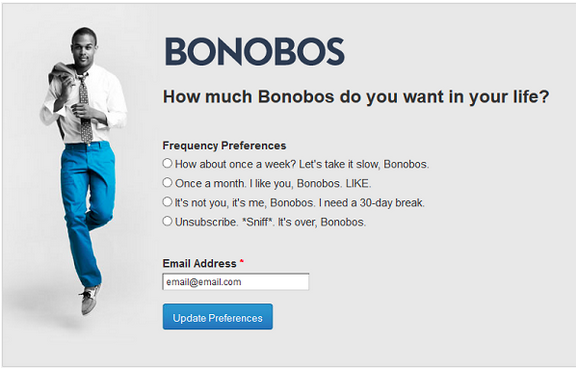Screen dimensions: 581x374
Task: Choose the Once a month radio option
Action: pyautogui.click(x=167, y=182)
